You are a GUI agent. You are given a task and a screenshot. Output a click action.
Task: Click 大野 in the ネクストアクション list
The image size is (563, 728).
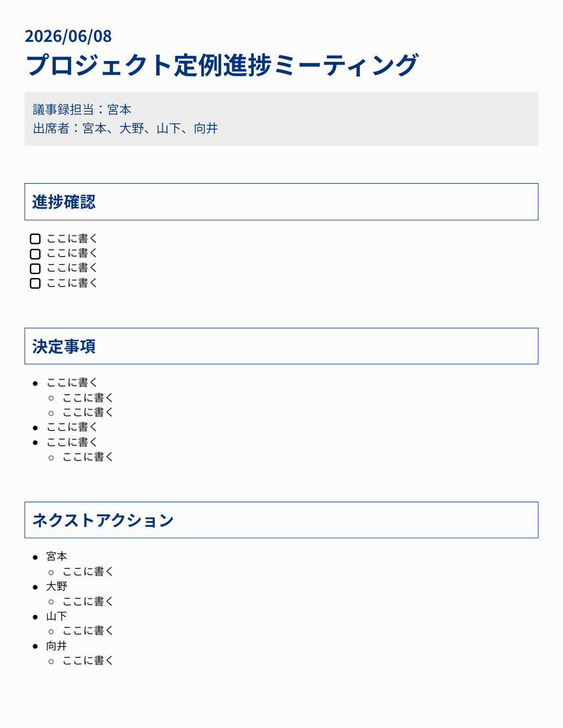(x=56, y=587)
